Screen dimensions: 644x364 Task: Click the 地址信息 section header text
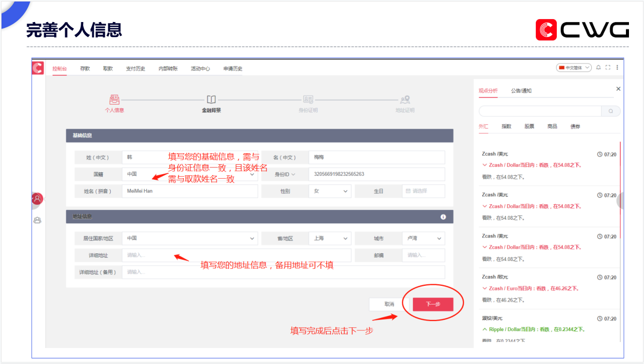[x=82, y=217]
